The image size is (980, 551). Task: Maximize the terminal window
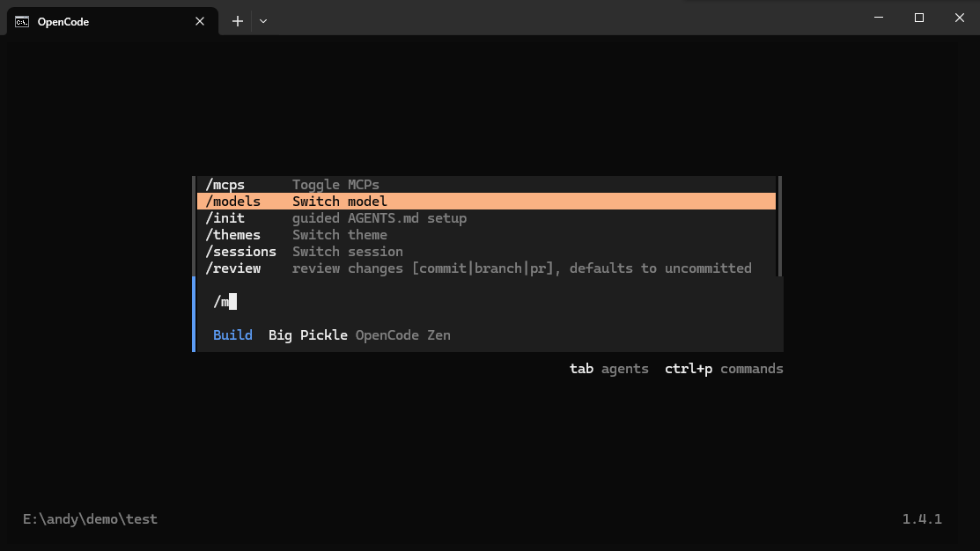click(918, 18)
